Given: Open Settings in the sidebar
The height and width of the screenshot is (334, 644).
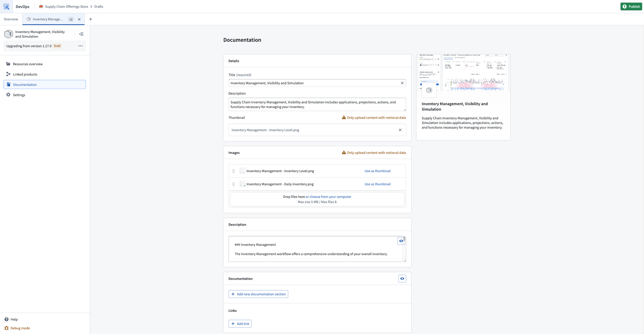Looking at the screenshot, I should [x=45, y=95].
